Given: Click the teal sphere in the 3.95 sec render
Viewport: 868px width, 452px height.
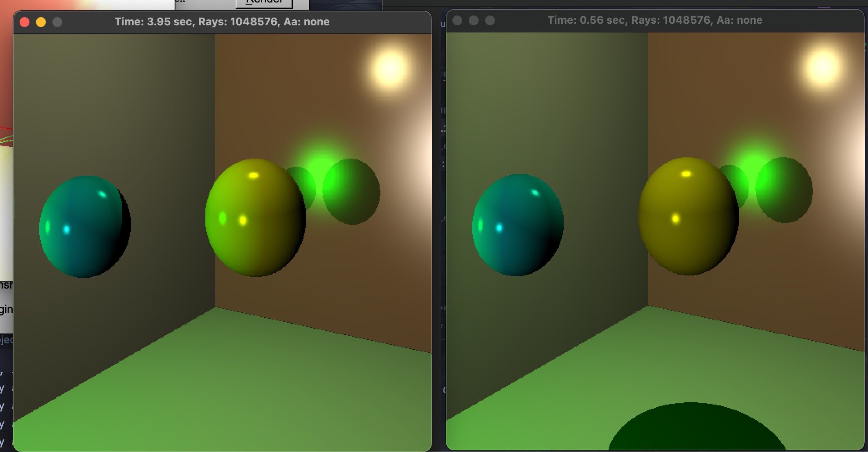Looking at the screenshot, I should click(x=85, y=227).
